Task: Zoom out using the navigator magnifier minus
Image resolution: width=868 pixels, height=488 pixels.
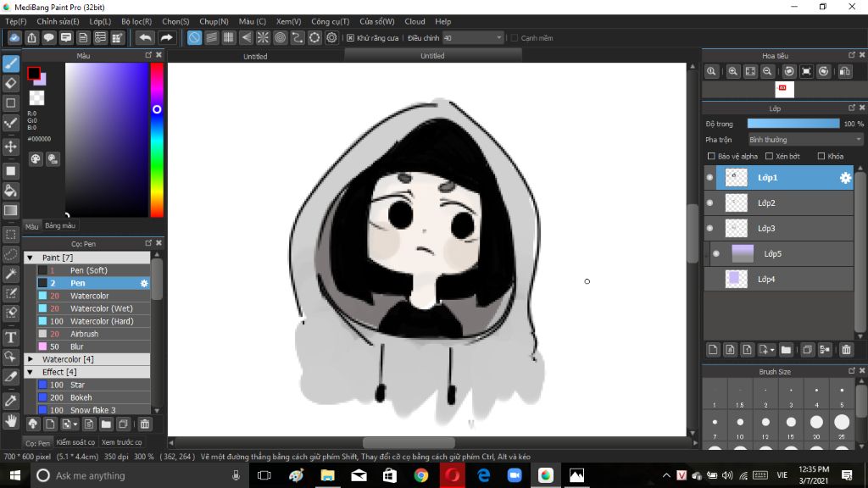Action: (x=767, y=71)
